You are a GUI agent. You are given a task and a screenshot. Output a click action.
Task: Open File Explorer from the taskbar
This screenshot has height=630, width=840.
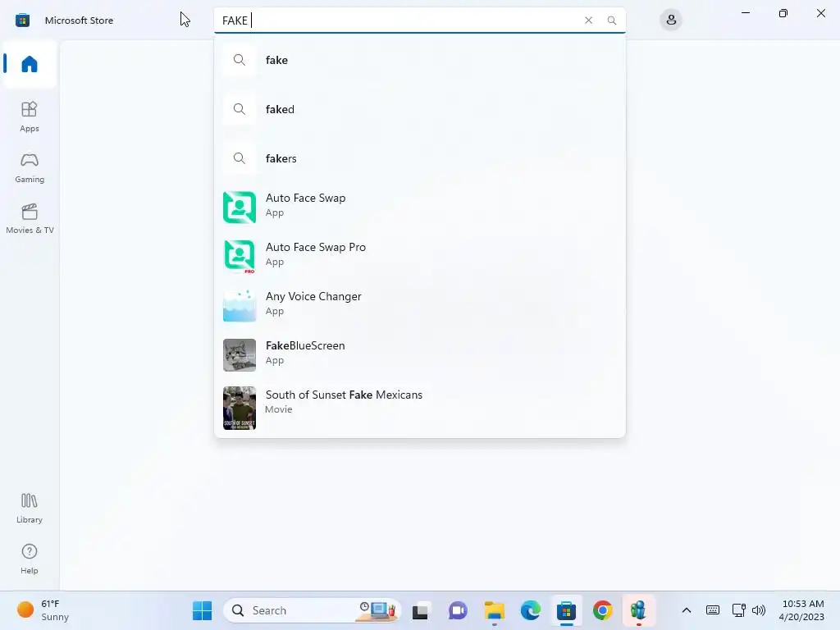(x=494, y=610)
